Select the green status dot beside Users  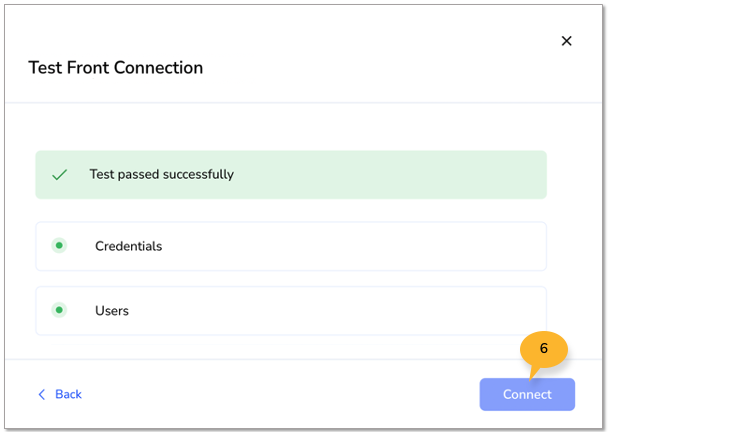[59, 310]
